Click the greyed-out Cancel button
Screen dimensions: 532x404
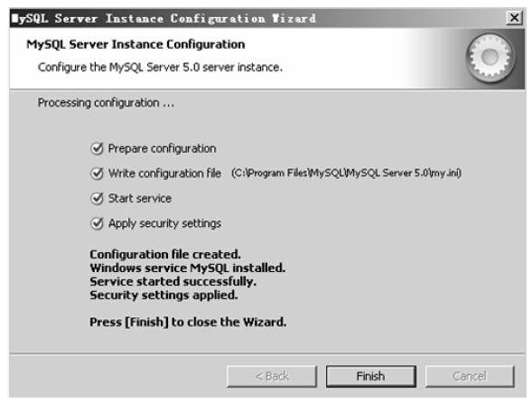(470, 376)
